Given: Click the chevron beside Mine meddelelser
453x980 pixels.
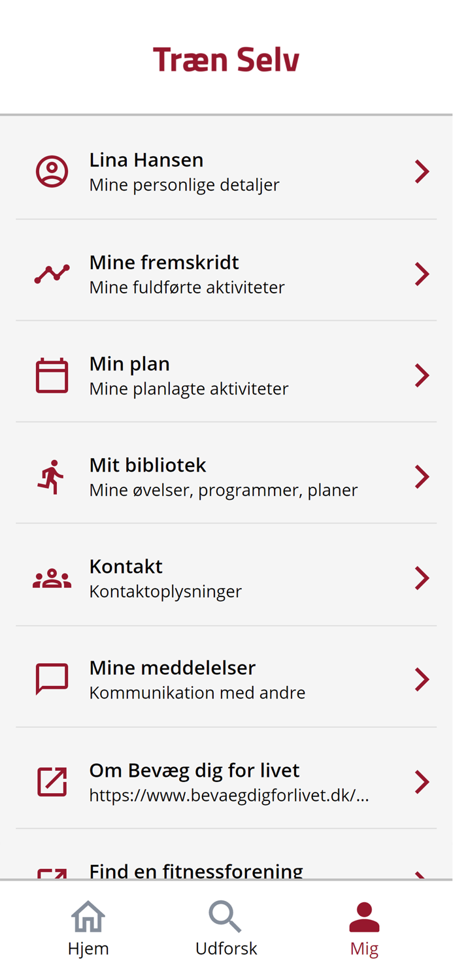Looking at the screenshot, I should 423,678.
